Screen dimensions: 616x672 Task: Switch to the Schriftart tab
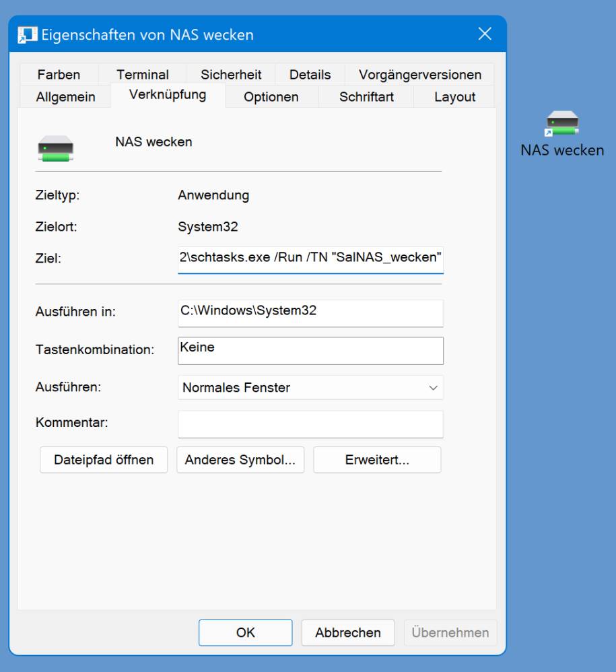click(366, 97)
